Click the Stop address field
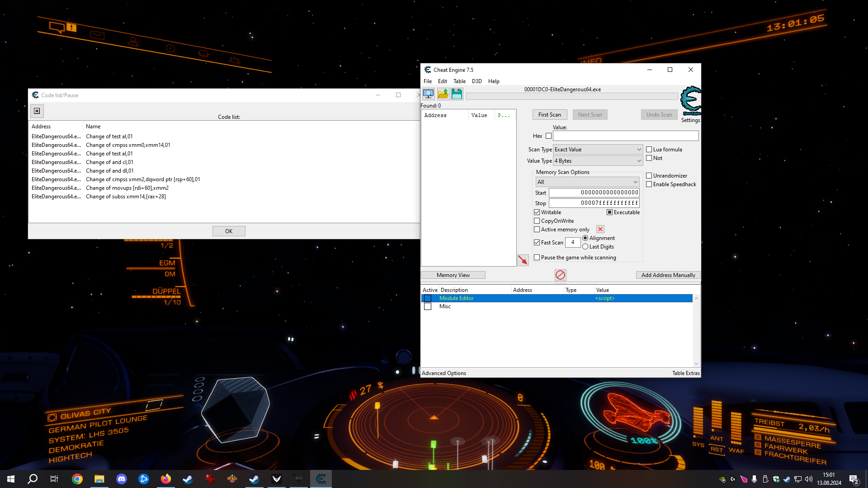Viewport: 868px width, 488px height. click(594, 203)
